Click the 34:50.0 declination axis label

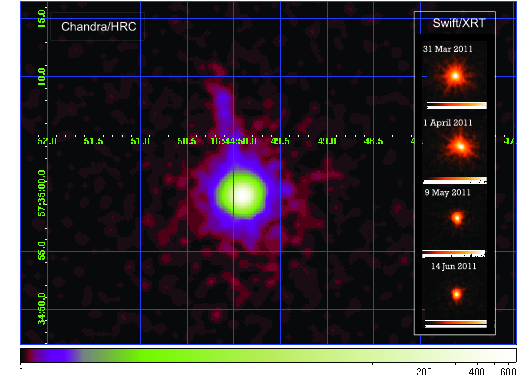tap(41, 309)
